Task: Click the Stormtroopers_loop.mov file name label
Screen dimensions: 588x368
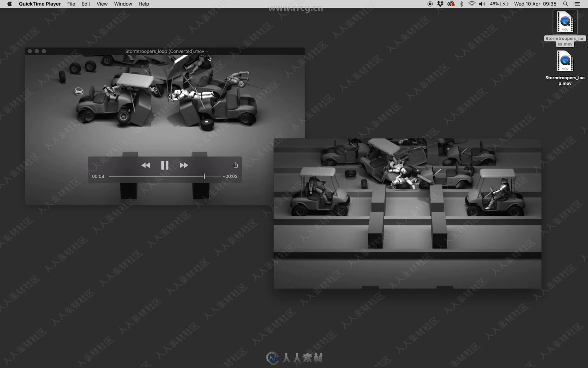Action: (x=565, y=80)
